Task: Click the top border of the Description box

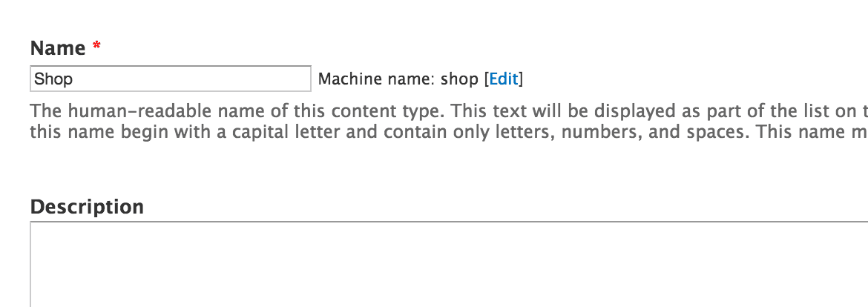Action: pos(449,222)
